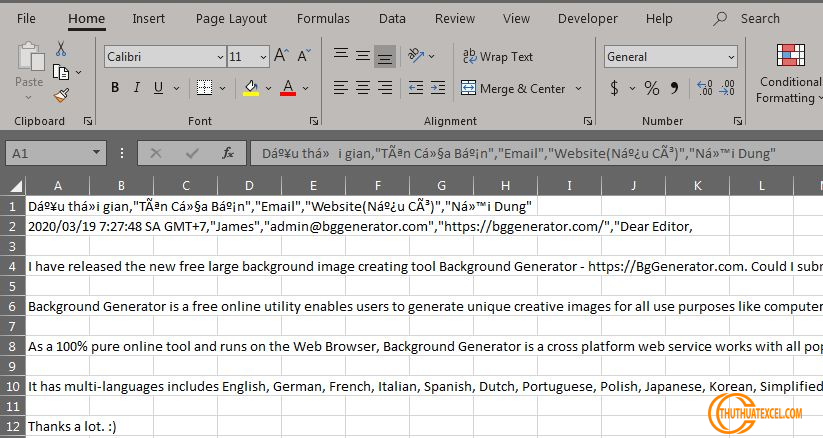This screenshot has width=823, height=438.
Task: Switch to the Formulas tab
Action: click(x=323, y=18)
